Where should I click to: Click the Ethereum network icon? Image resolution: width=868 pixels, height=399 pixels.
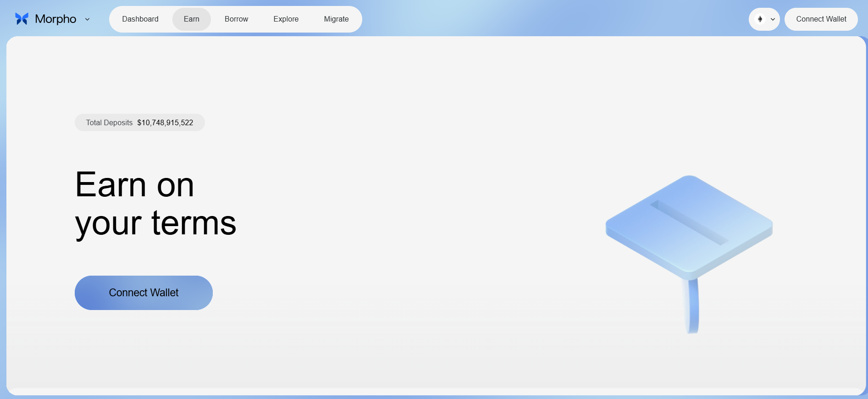(760, 19)
